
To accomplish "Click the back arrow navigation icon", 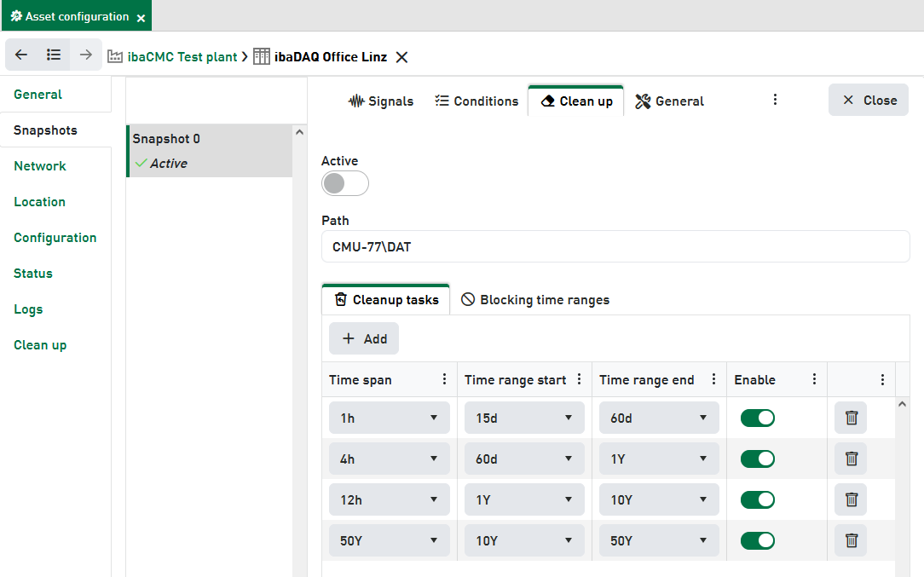I will click(x=21, y=55).
